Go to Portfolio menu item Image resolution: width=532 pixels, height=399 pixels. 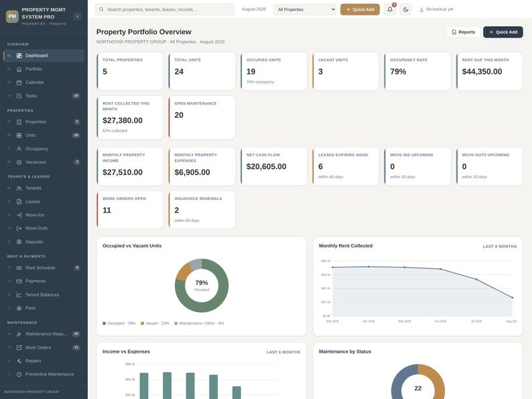(x=44, y=69)
